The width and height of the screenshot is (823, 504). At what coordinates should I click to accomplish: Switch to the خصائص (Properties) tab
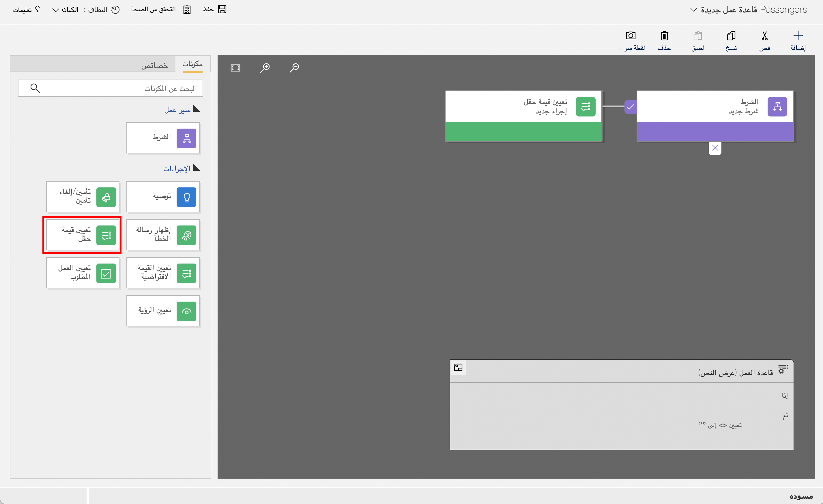click(154, 65)
